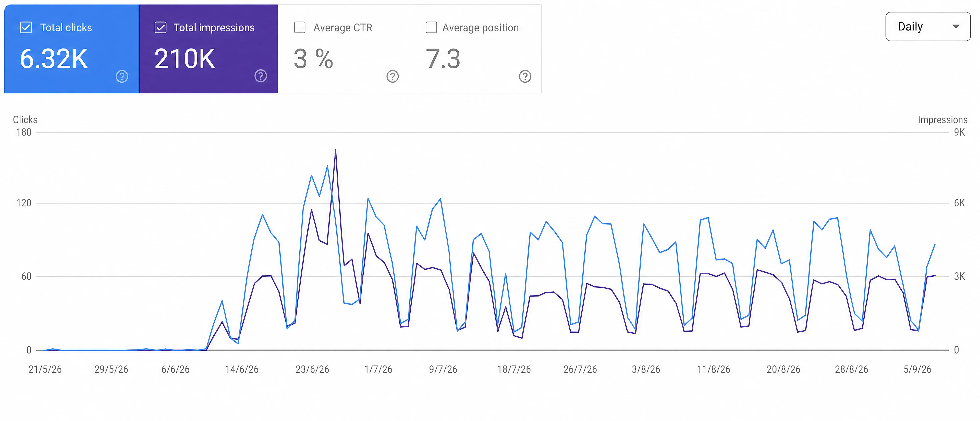980x421 pixels.
Task: Open help icon on Total impressions card
Action: pyautogui.click(x=261, y=76)
